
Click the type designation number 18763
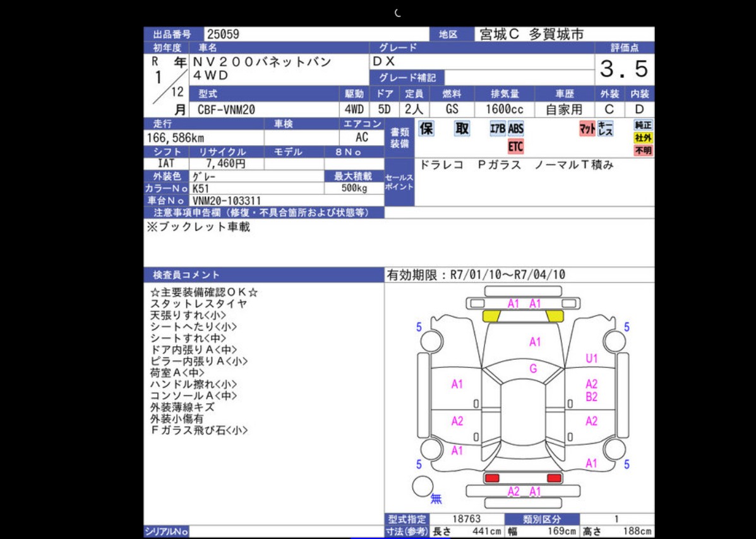(x=466, y=519)
